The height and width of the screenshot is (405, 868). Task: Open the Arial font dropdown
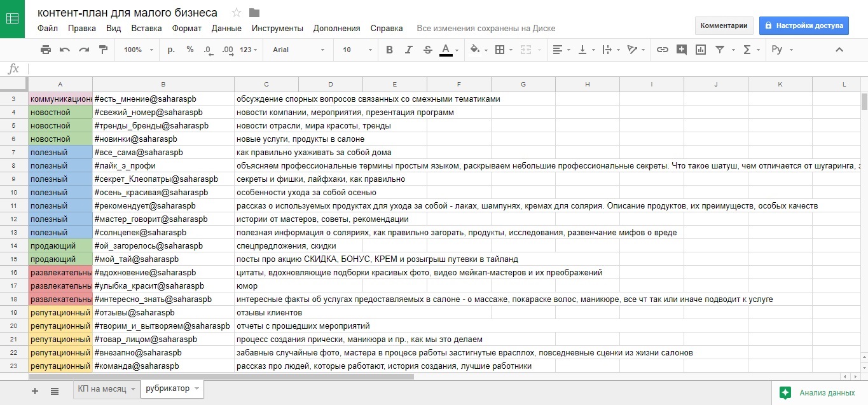pyautogui.click(x=299, y=50)
